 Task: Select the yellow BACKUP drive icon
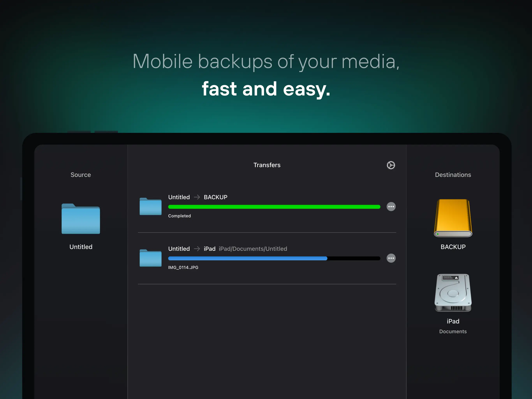point(453,218)
